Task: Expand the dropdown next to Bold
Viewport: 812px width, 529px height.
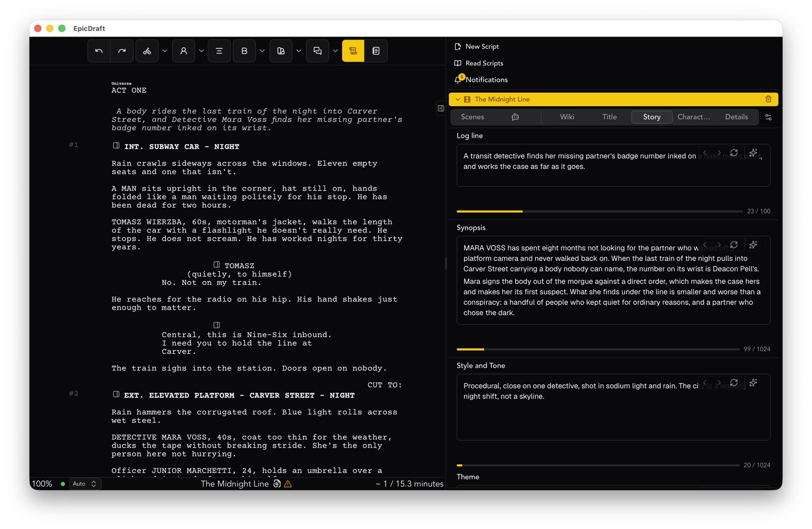Action: pyautogui.click(x=262, y=51)
